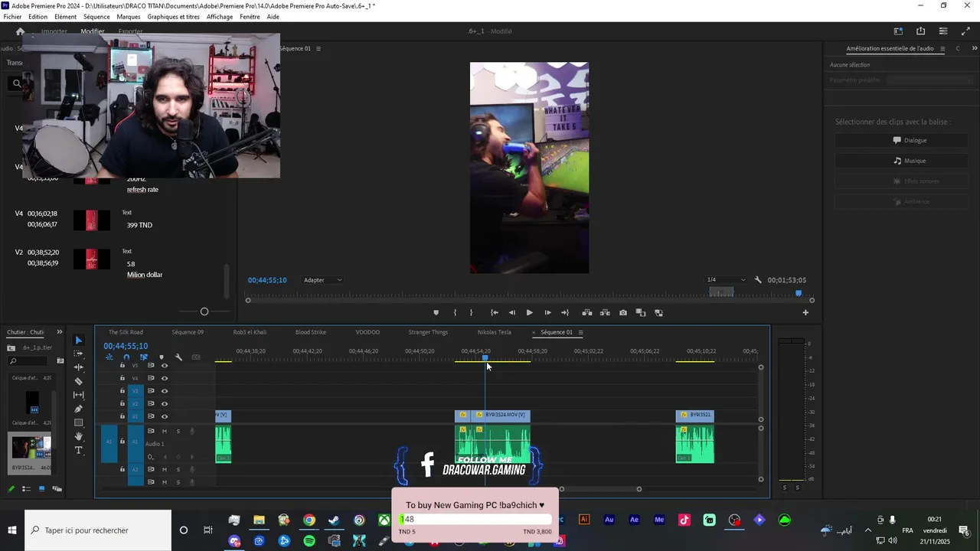Toggle fullscreen video output icon

pos(965,31)
